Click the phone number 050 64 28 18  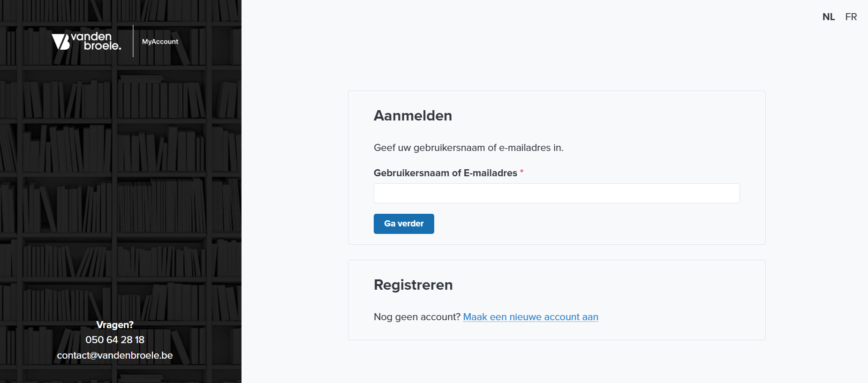click(115, 340)
